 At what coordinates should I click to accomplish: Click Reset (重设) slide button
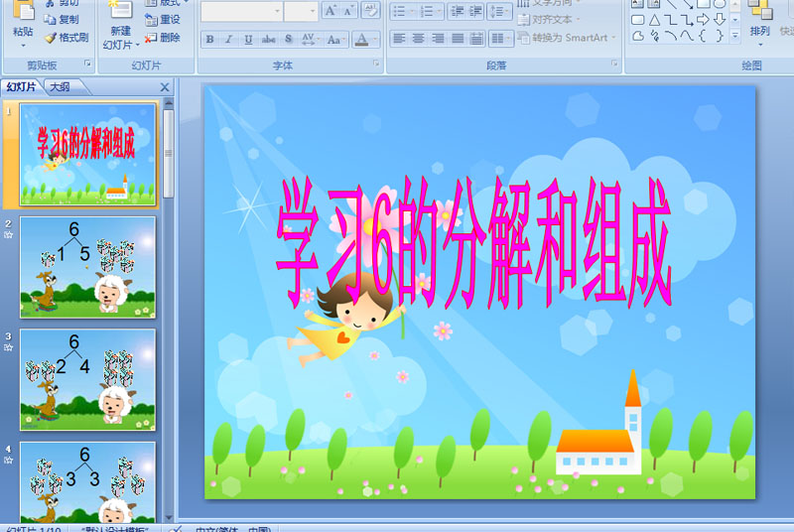tap(163, 19)
